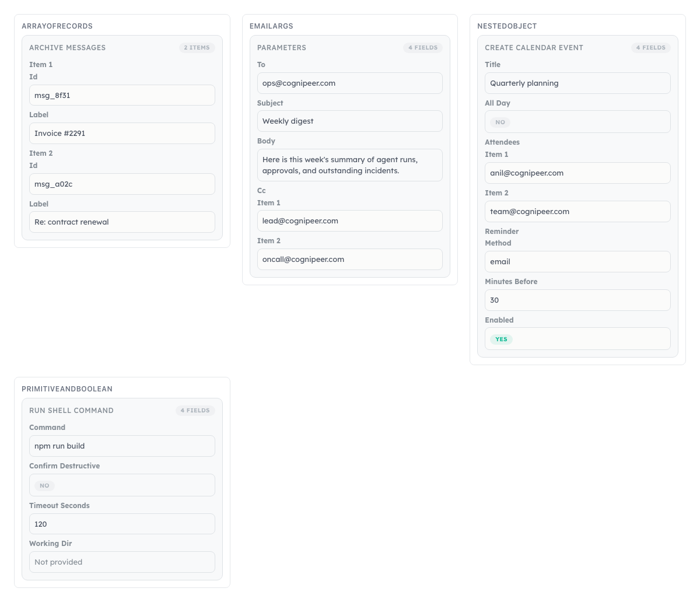Click the Attendees label
The width and height of the screenshot is (700, 595).
point(502,142)
